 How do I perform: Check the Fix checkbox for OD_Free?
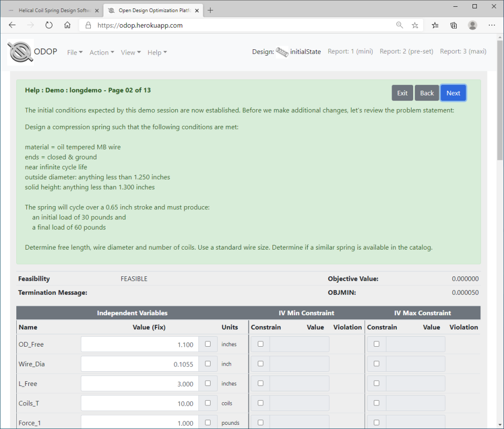click(x=207, y=344)
